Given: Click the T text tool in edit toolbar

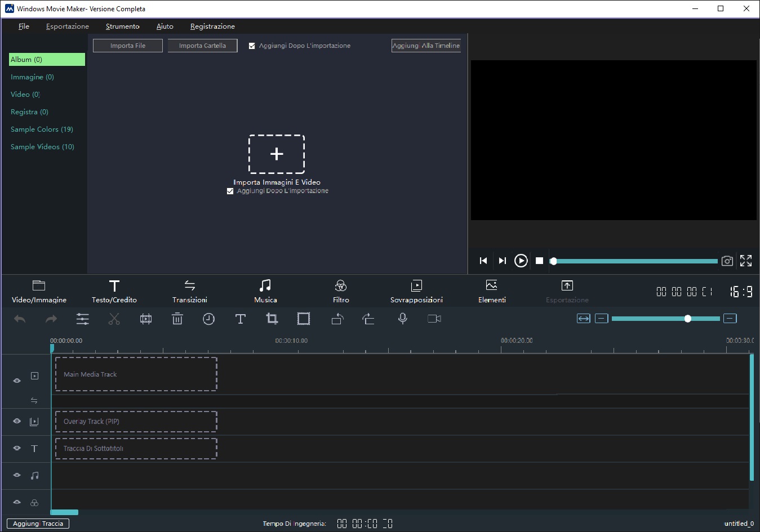Looking at the screenshot, I should pos(241,319).
